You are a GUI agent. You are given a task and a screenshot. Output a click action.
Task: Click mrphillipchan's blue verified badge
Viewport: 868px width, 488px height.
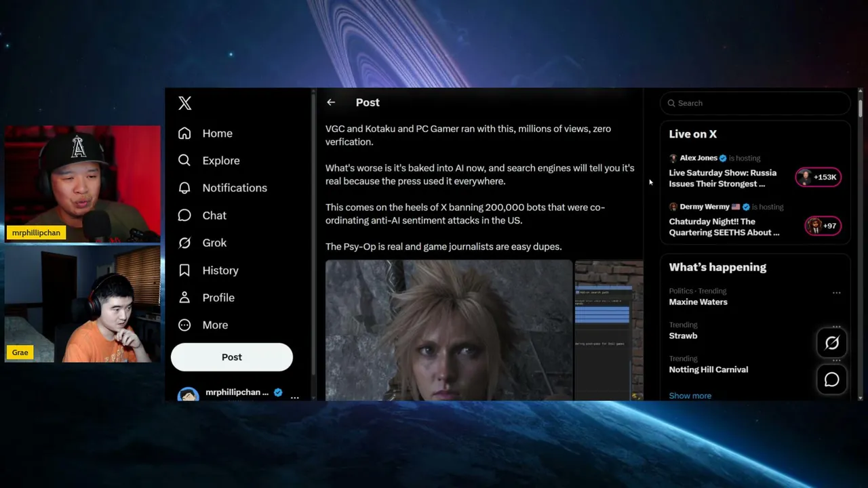pos(278,392)
